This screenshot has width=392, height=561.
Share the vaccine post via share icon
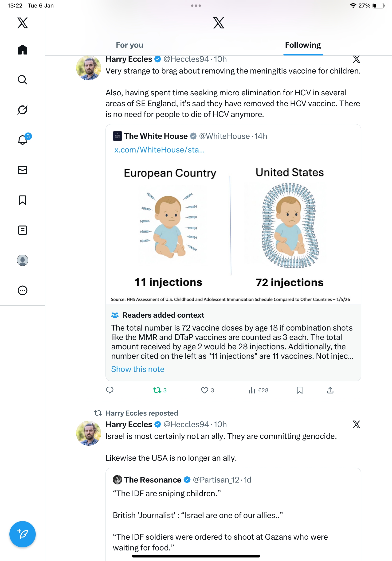pos(330,390)
